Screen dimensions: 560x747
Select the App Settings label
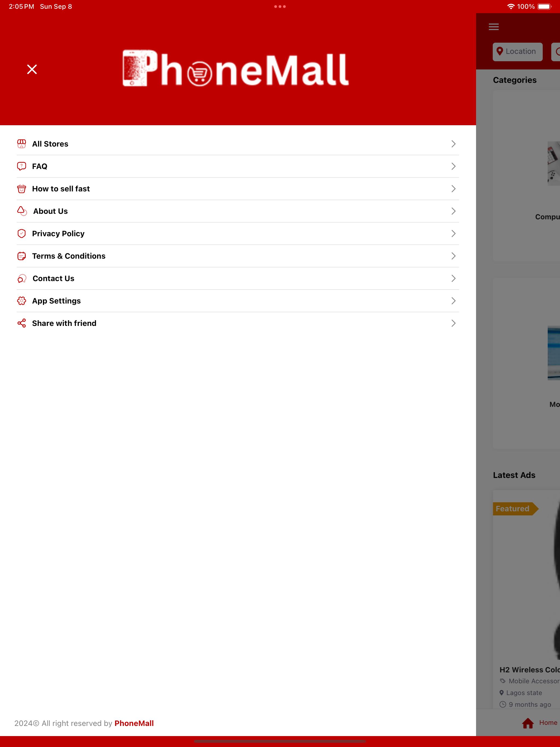(56, 301)
